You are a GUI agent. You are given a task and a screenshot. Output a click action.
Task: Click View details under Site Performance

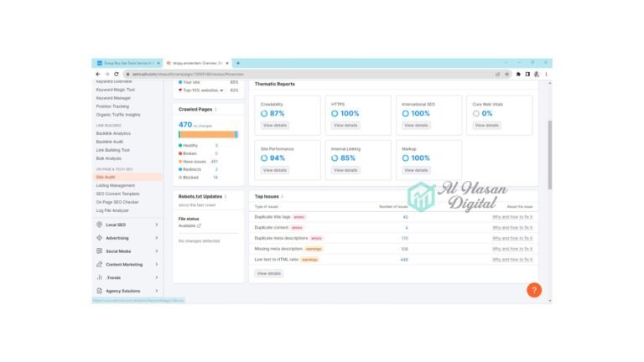[274, 170]
